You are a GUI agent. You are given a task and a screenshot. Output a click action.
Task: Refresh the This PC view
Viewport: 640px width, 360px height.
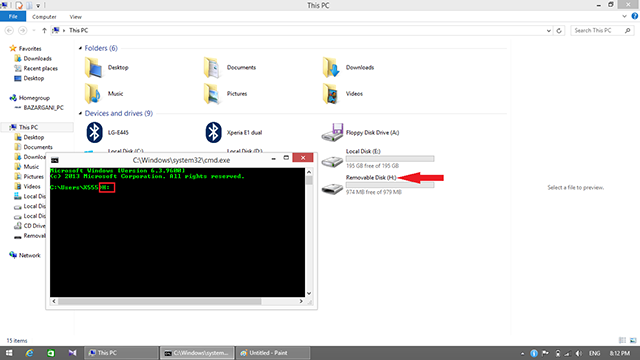point(559,31)
